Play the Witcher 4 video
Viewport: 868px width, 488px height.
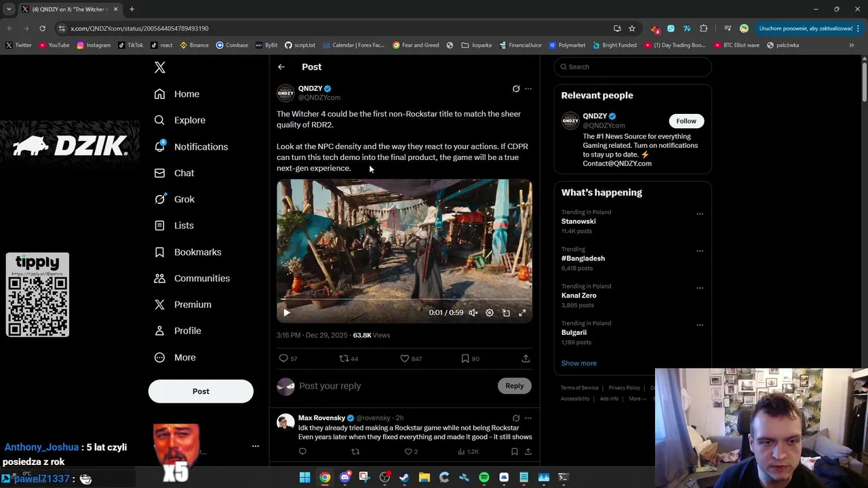pos(287,312)
